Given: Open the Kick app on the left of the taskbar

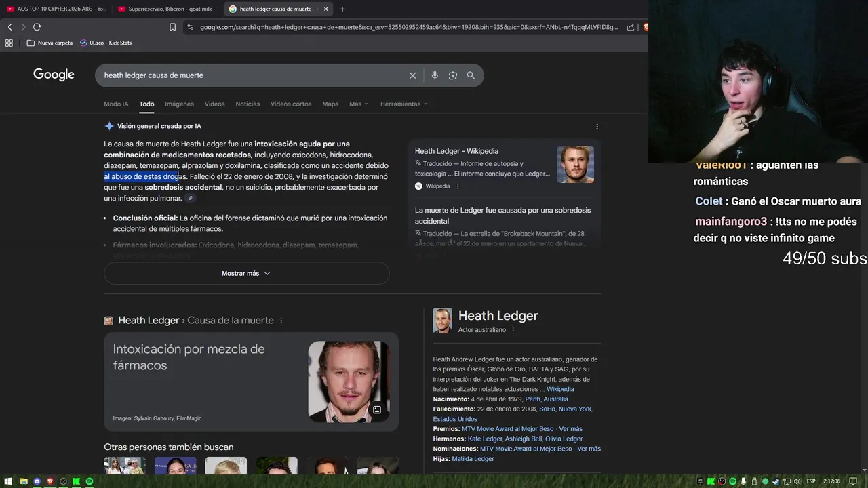Looking at the screenshot, I should 76,481.
